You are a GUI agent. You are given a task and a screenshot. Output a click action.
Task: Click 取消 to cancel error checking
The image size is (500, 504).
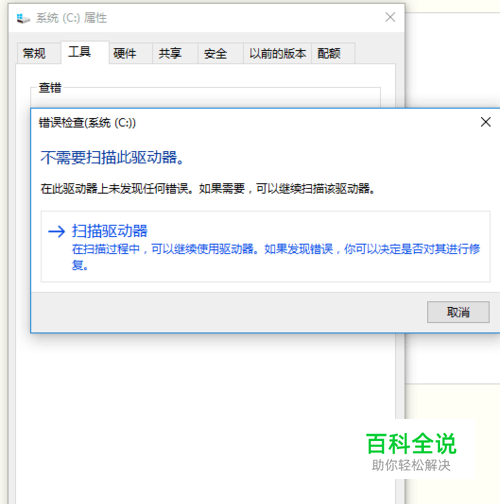(x=458, y=312)
